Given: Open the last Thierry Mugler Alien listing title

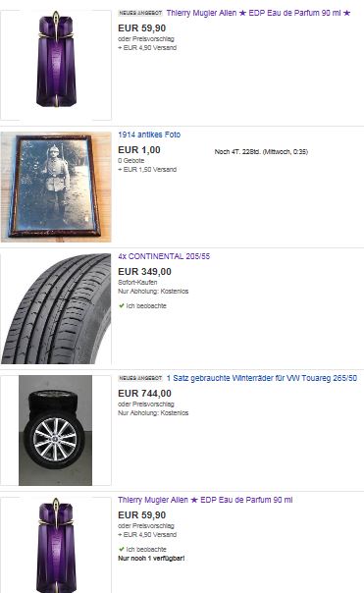Looking at the screenshot, I should (x=205, y=500).
